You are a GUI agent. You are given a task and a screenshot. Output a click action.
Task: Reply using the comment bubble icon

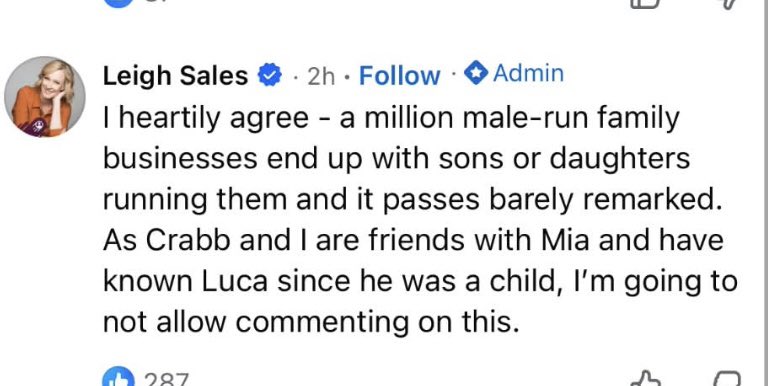727,379
